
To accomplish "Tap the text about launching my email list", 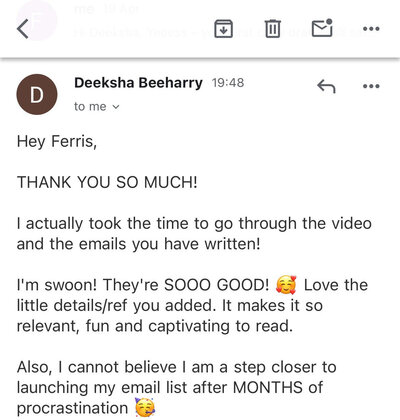I will point(170,388).
